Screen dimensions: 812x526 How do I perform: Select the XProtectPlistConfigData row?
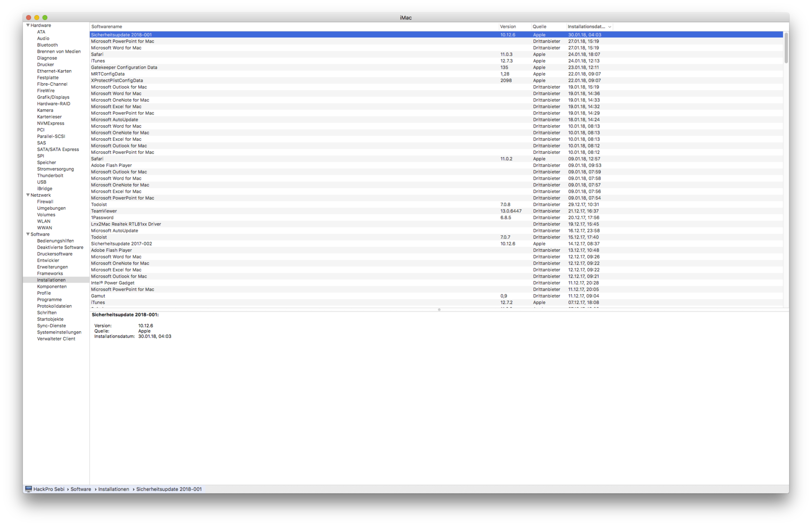[x=436, y=80]
